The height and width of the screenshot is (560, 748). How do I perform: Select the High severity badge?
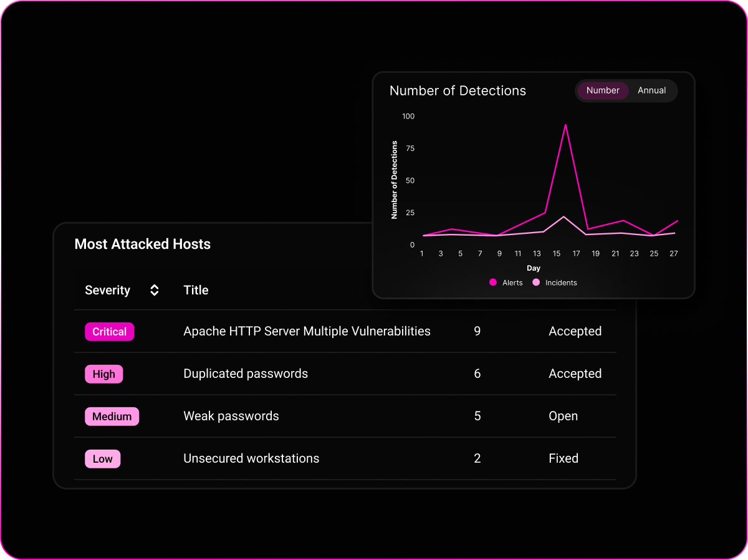click(104, 374)
